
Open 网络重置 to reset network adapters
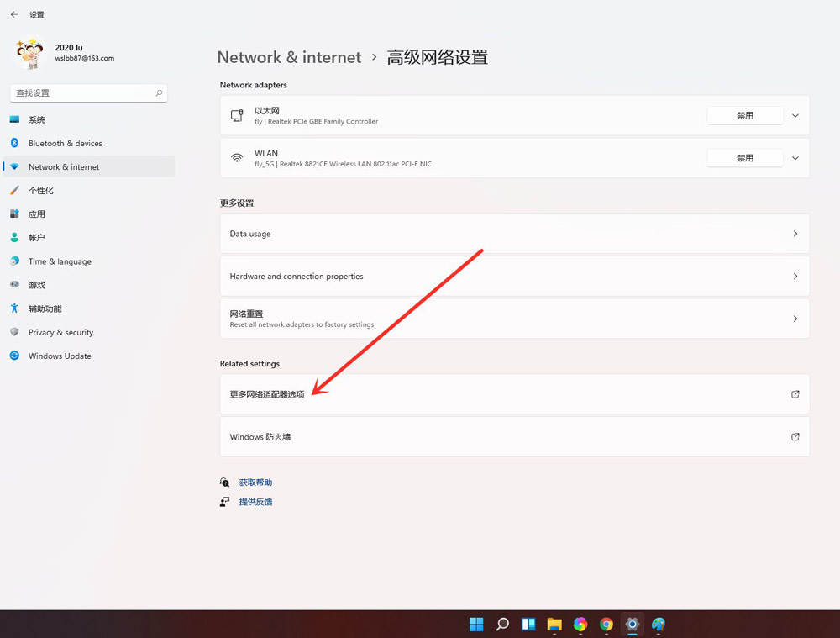tap(514, 318)
